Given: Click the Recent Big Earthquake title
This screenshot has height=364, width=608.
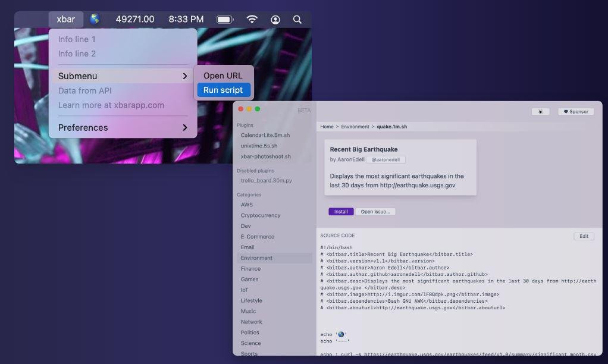Looking at the screenshot, I should [x=363, y=149].
